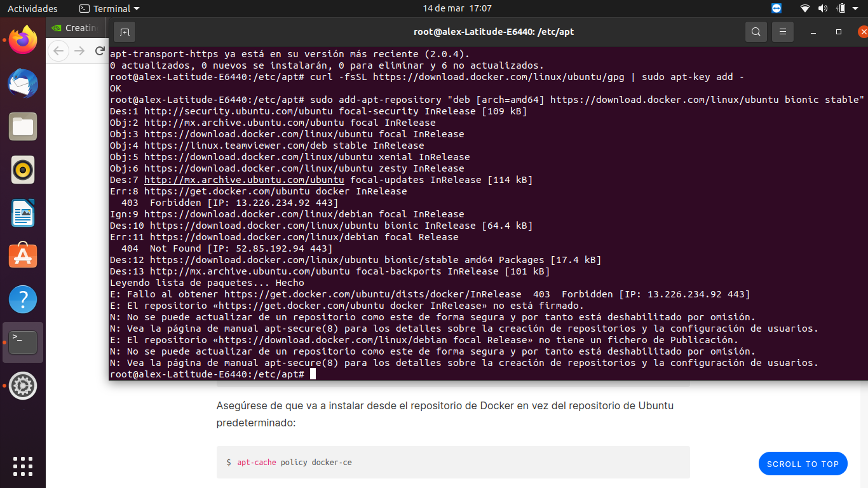Open TeamViewer from the system tray

coord(776,8)
